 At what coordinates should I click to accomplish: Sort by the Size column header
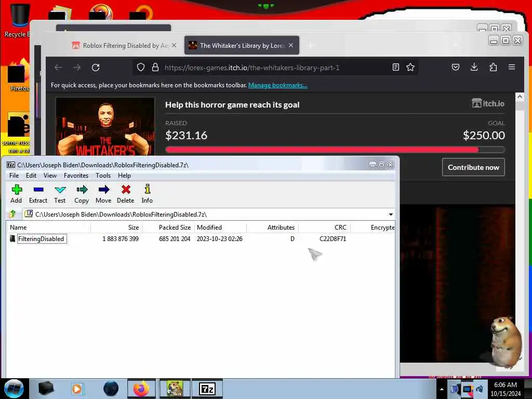[117, 228]
